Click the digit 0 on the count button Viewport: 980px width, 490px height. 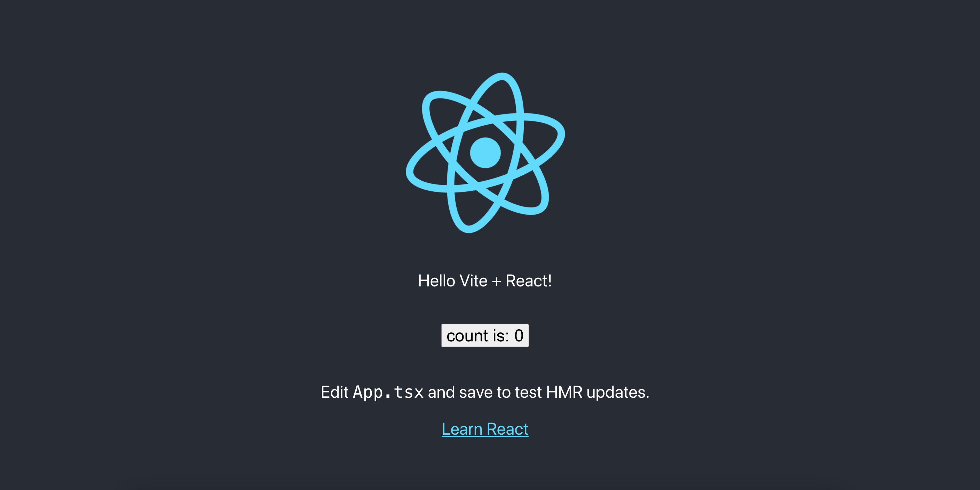point(519,336)
